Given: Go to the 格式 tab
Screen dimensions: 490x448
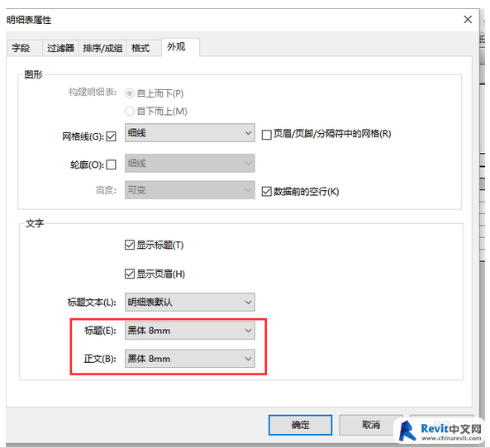Looking at the screenshot, I should (144, 48).
